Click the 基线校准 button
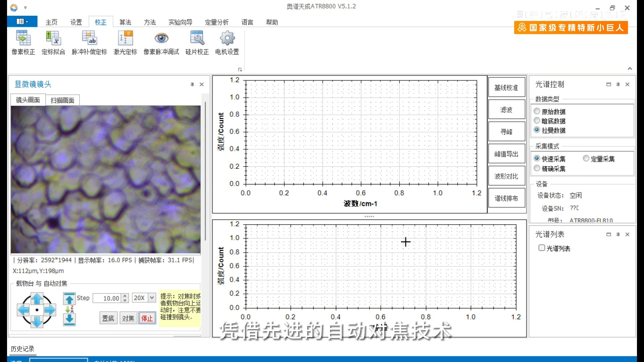644x362 pixels. [x=506, y=87]
